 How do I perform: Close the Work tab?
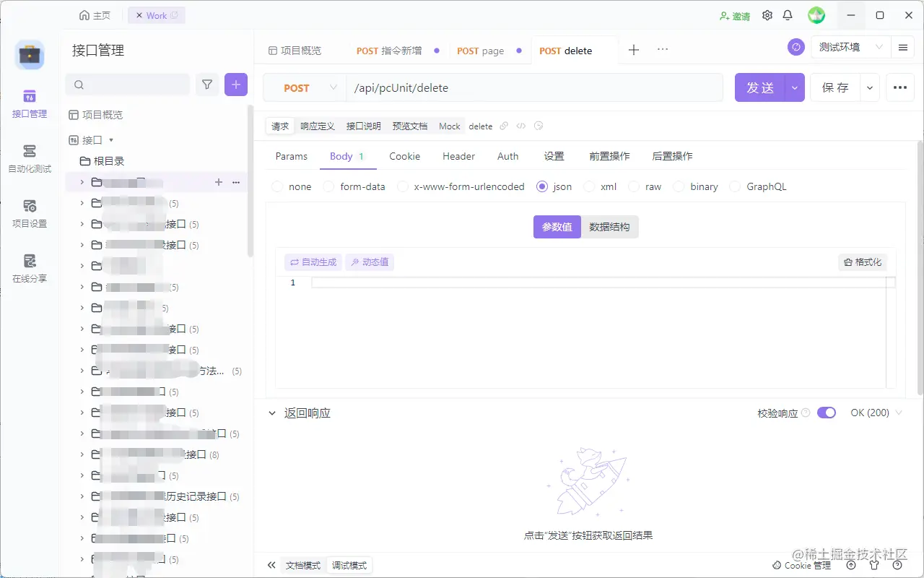point(139,15)
